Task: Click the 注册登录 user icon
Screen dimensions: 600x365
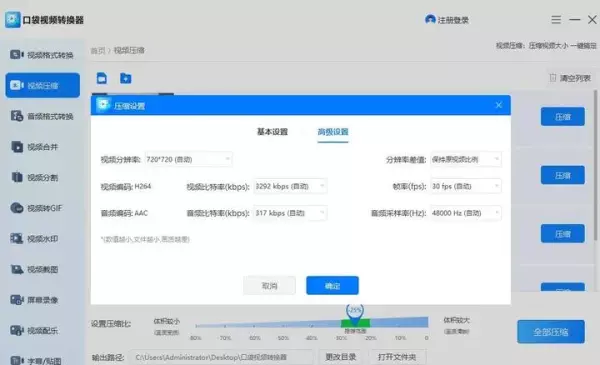Action: pyautogui.click(x=430, y=20)
